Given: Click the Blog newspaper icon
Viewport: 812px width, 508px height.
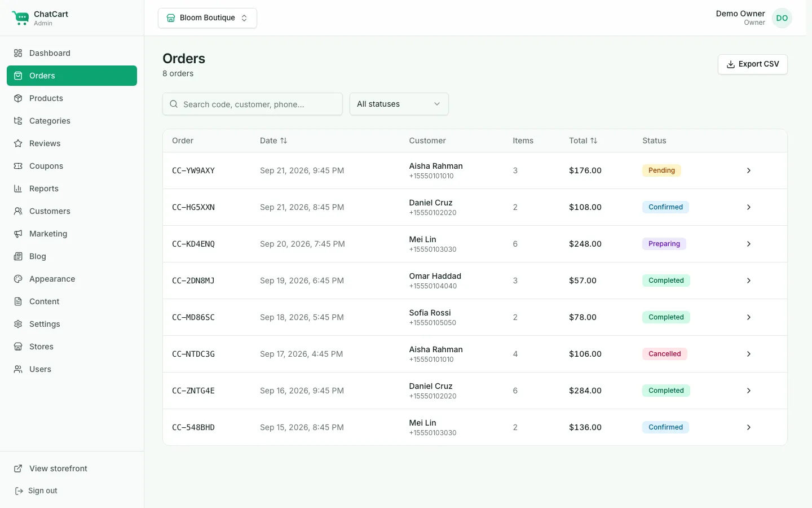Looking at the screenshot, I should (x=18, y=256).
